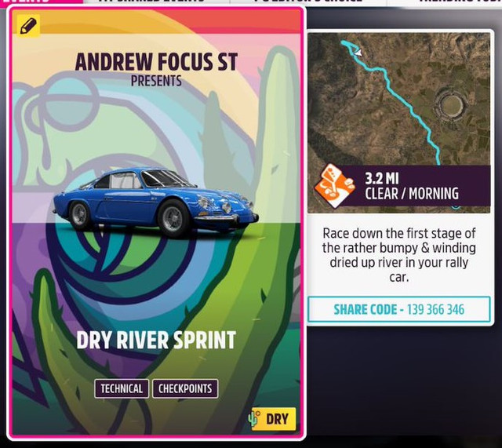
Task: Select the CHECKPOINTS tag
Action: coord(185,388)
